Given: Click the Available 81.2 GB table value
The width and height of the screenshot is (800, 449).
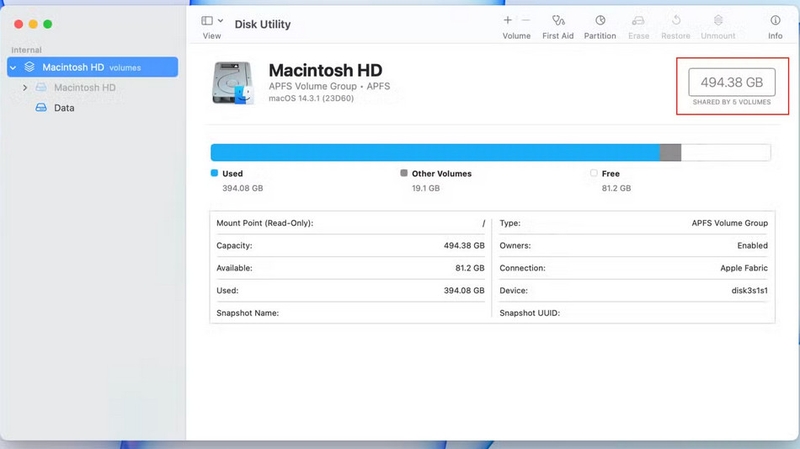Looking at the screenshot, I should (x=470, y=268).
